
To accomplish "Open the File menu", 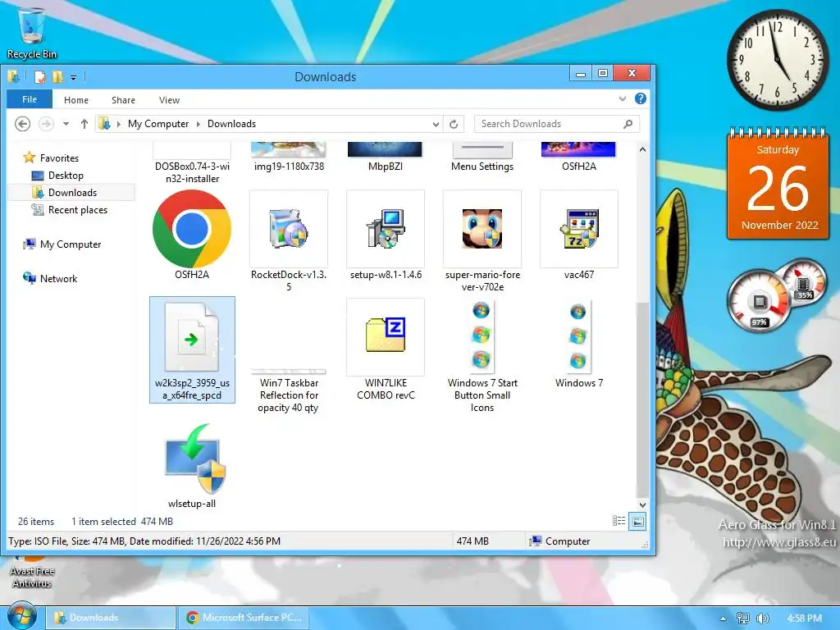I will (x=30, y=99).
